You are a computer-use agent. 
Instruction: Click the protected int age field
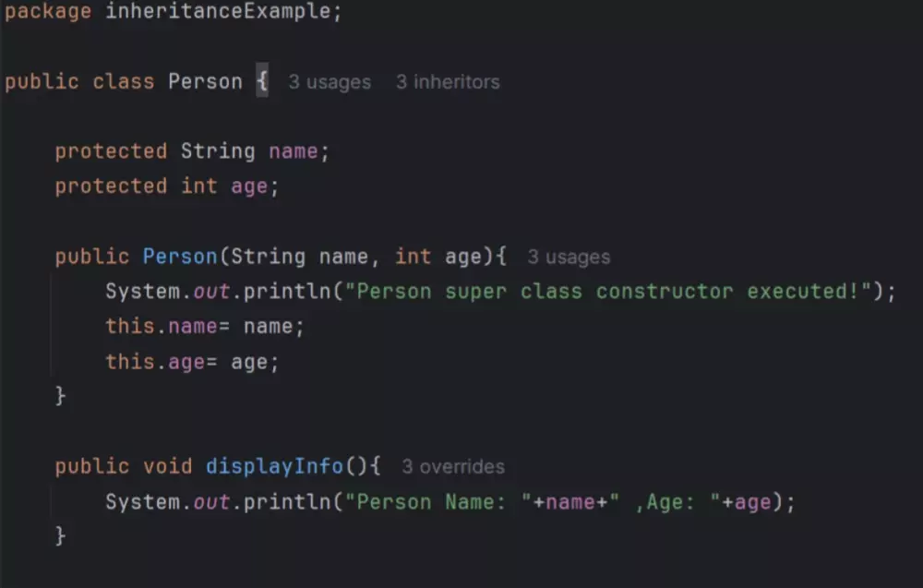pos(249,186)
